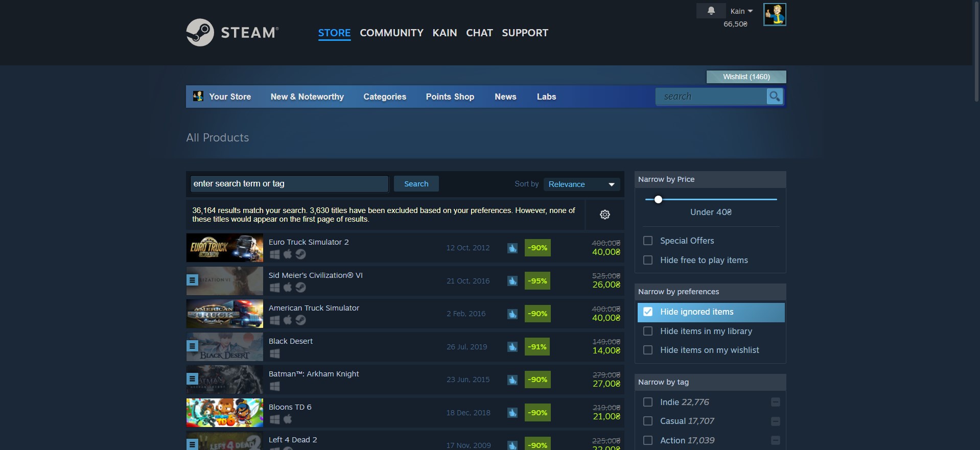This screenshot has width=980, height=450.
Task: Open the Sort by Relevance dropdown
Action: tap(581, 184)
